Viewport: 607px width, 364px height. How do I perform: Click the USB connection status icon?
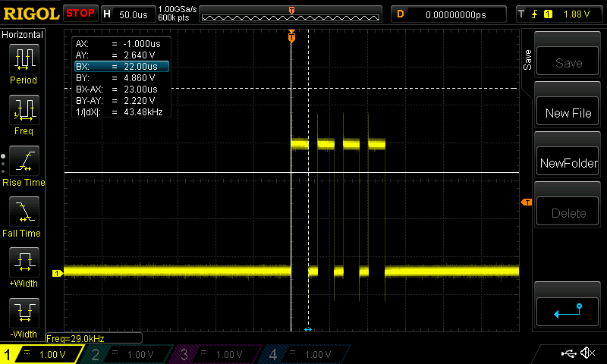point(568,353)
